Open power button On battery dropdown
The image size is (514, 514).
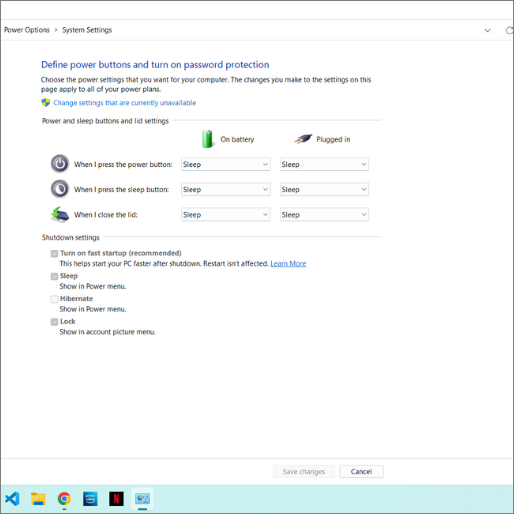[x=226, y=164]
